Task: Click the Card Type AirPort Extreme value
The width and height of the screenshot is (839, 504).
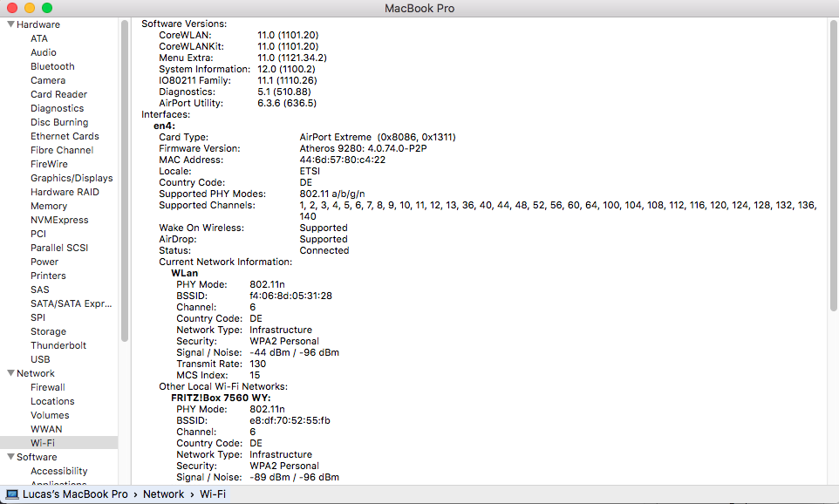Action: click(x=378, y=137)
